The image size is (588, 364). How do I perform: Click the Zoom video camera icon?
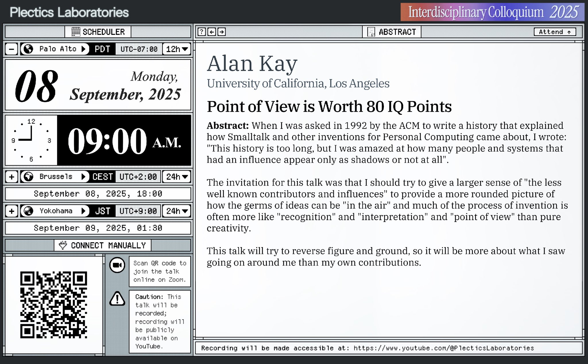117,265
